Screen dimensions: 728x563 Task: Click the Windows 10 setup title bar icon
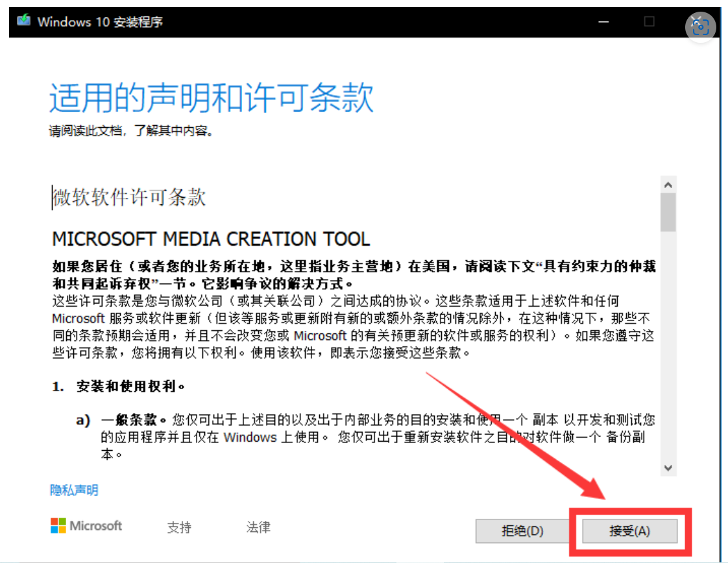click(23, 21)
